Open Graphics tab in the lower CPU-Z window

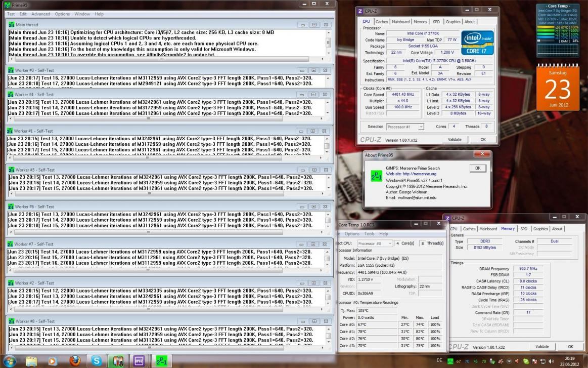pos(540,229)
